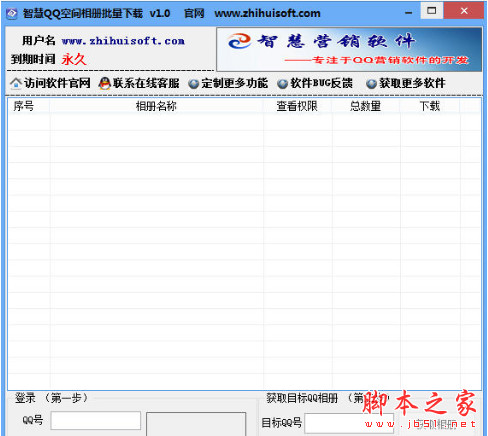Minimize the application window
The width and height of the screenshot is (488, 436).
(409, 13)
